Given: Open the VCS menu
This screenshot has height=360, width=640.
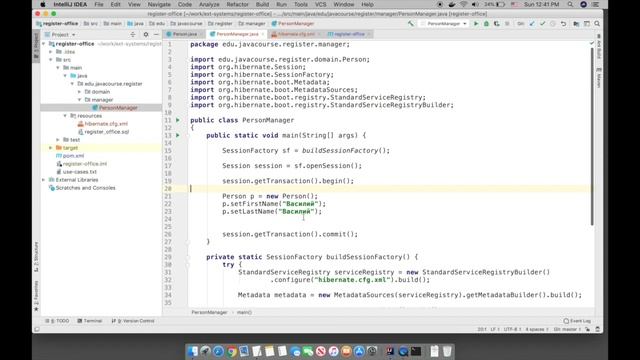Looking at the screenshot, I should (320, 4).
